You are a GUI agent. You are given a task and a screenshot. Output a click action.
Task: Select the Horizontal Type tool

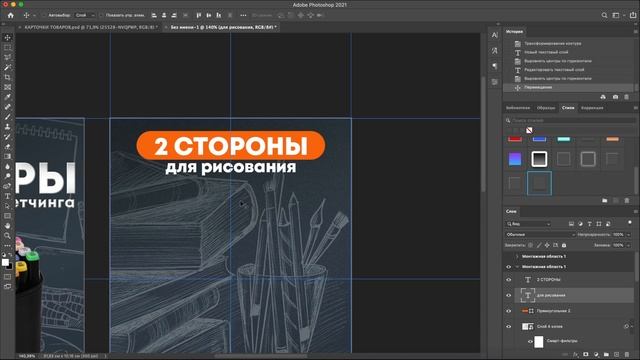click(x=7, y=196)
